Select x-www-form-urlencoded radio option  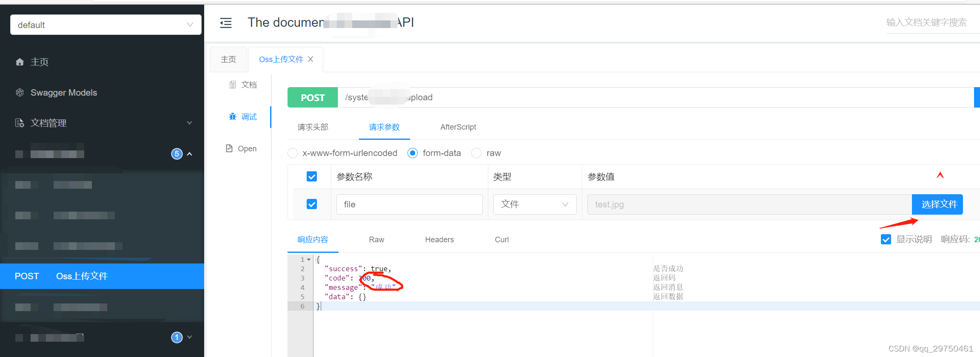(x=293, y=153)
